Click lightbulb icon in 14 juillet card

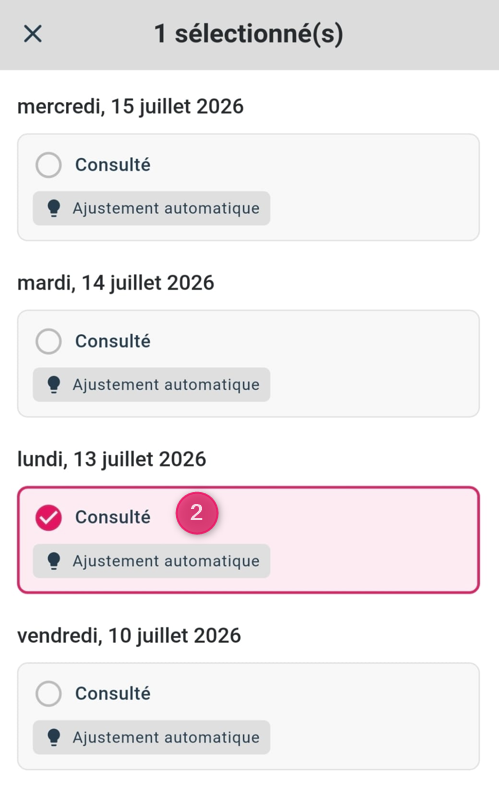(54, 385)
